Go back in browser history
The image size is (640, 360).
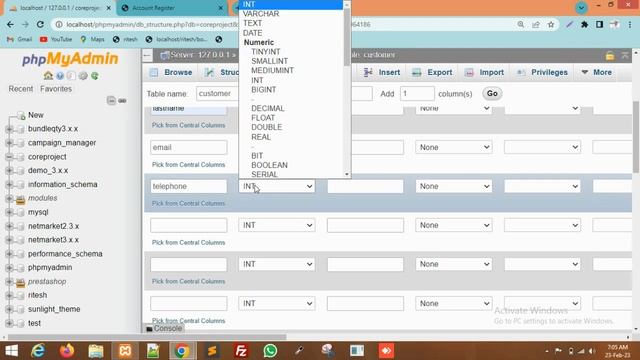pyautogui.click(x=10, y=24)
